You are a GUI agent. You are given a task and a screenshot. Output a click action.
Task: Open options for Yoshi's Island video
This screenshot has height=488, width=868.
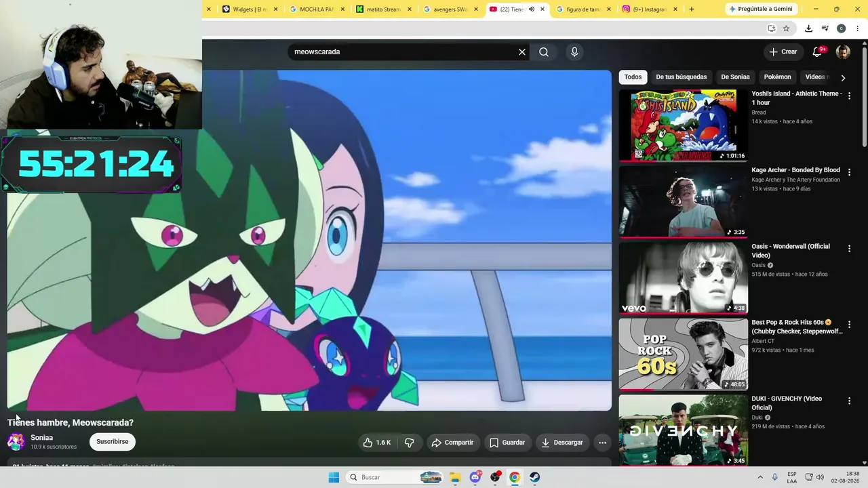tap(849, 96)
